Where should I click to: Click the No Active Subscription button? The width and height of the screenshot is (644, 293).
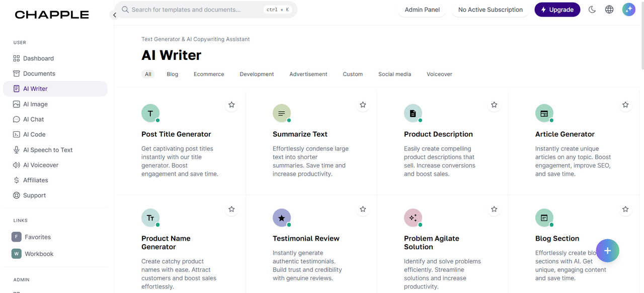(x=490, y=10)
